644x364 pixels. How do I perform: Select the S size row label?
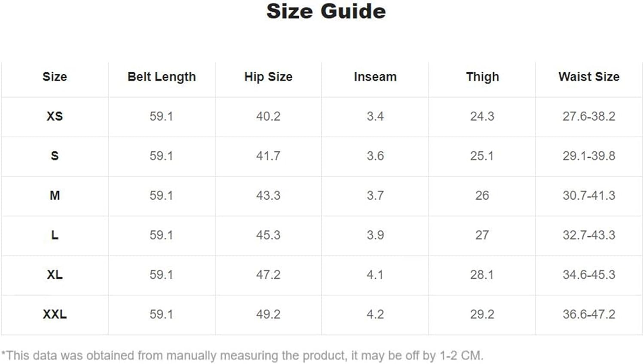click(x=55, y=156)
